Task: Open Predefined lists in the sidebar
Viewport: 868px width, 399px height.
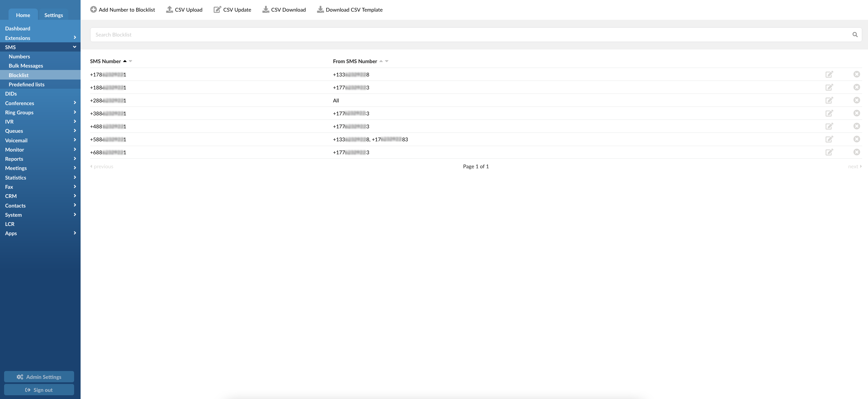Action: point(27,84)
